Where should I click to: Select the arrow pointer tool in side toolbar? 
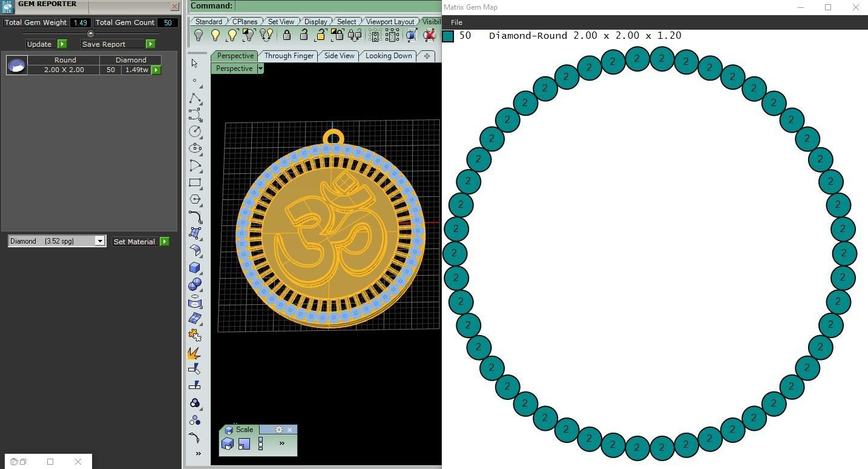194,63
